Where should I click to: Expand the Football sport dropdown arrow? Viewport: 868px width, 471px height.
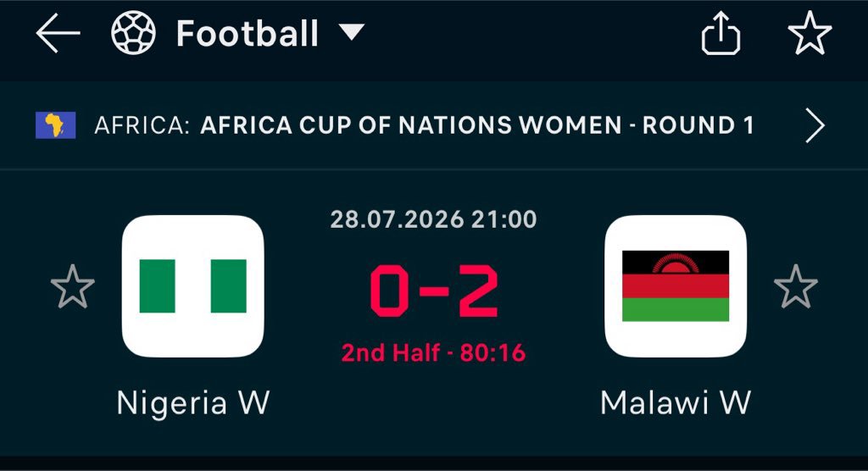point(352,32)
